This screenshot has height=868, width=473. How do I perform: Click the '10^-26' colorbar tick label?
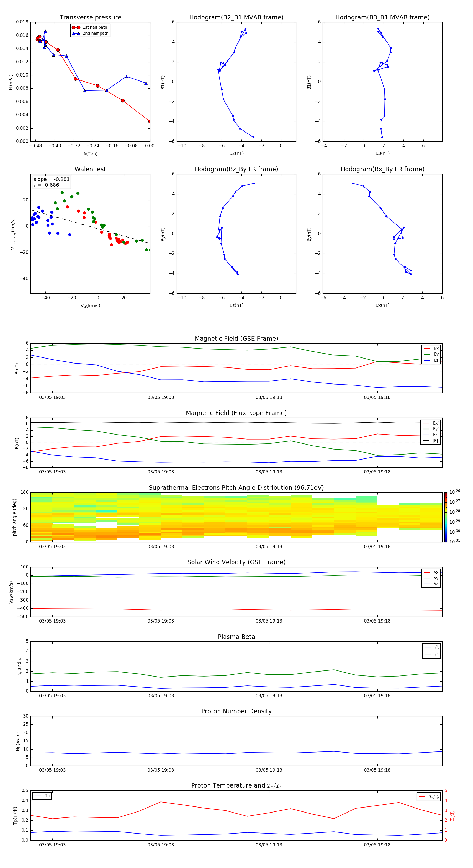[x=455, y=492]
